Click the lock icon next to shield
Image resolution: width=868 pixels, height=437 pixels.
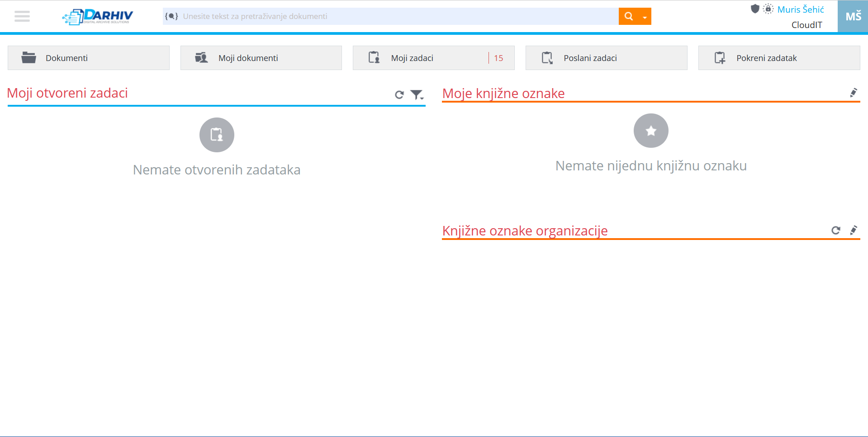click(x=768, y=9)
